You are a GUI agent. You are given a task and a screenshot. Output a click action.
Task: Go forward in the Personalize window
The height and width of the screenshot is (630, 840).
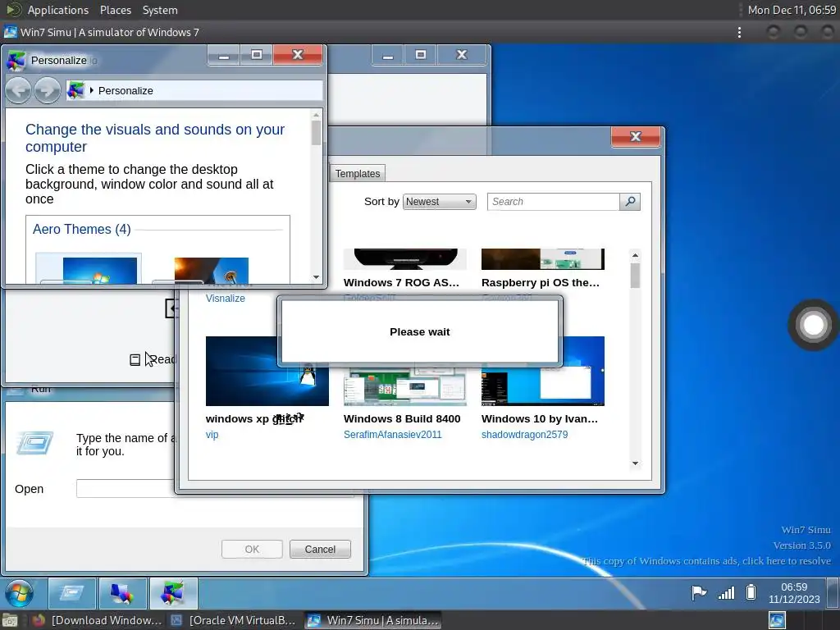[47, 90]
